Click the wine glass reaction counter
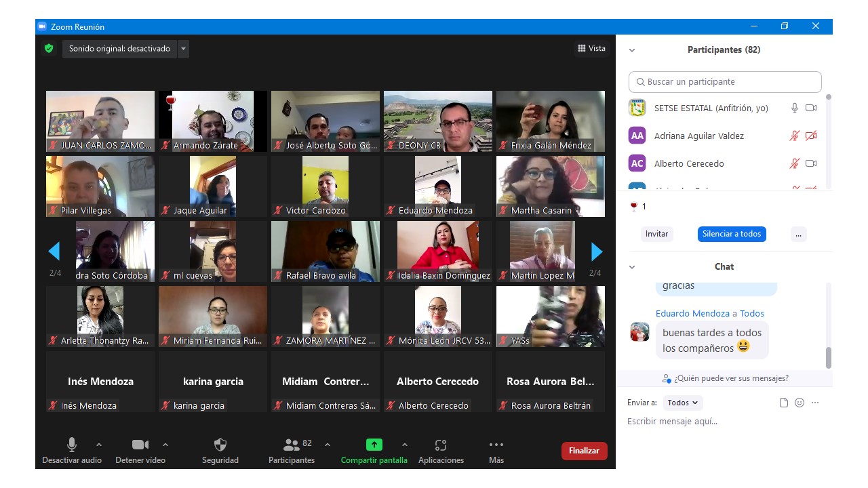The height and width of the screenshot is (488, 868). [x=638, y=207]
